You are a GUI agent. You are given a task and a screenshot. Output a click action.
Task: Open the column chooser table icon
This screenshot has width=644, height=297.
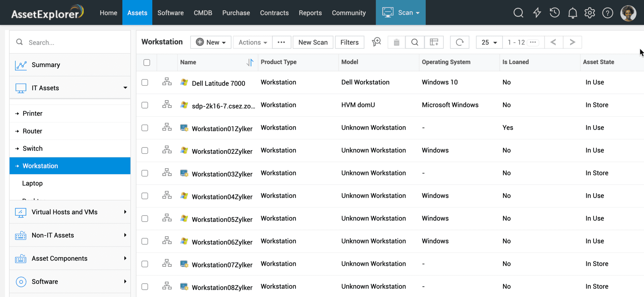click(x=434, y=42)
